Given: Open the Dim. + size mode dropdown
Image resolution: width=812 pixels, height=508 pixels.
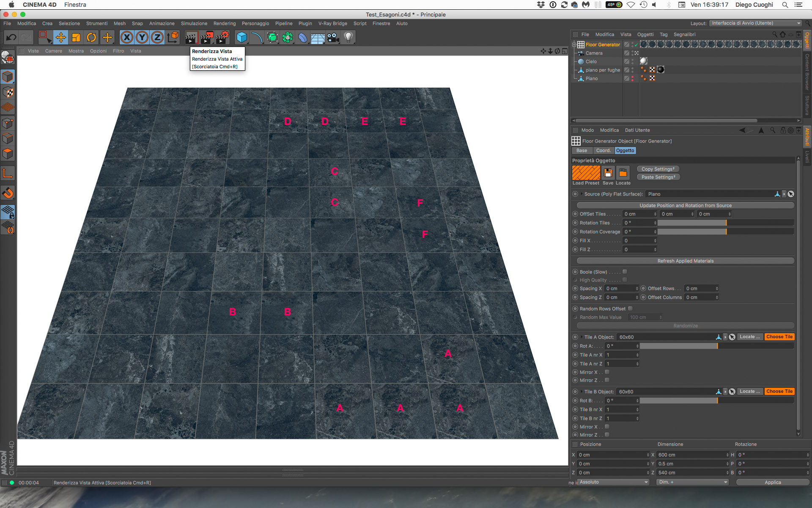Looking at the screenshot, I should coord(693,482).
